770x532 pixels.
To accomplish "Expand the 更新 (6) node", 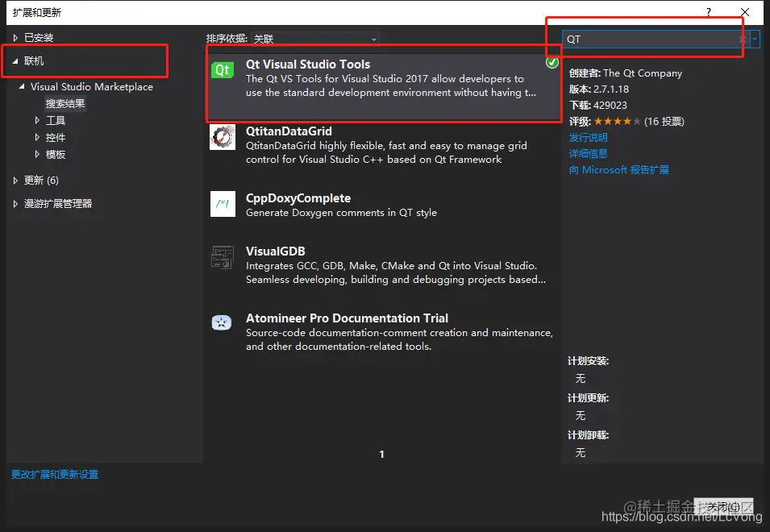I will (15, 180).
